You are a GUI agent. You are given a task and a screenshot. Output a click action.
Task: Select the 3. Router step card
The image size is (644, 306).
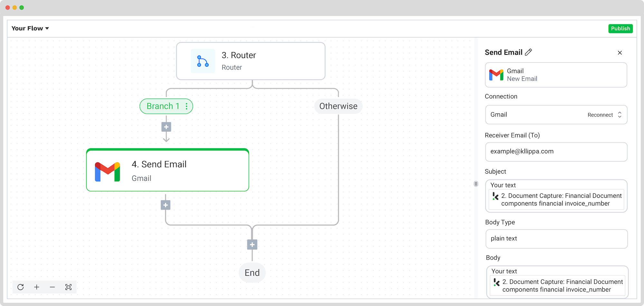point(251,61)
